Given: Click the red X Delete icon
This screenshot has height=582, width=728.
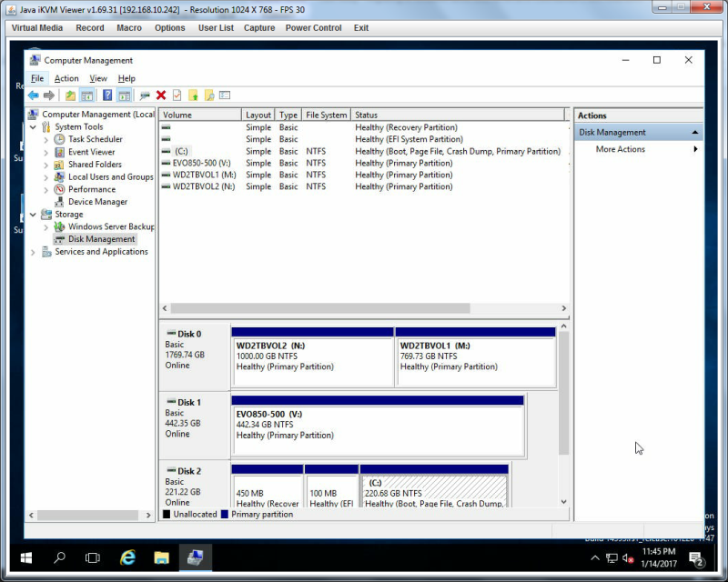Looking at the screenshot, I should (x=161, y=95).
